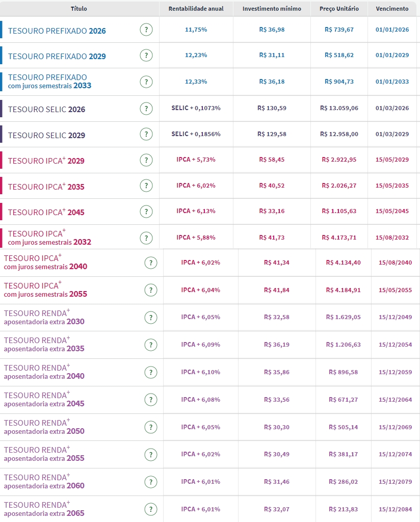
Task: Click help icon for Tesouro Prefixado 2026
Action: (x=146, y=30)
